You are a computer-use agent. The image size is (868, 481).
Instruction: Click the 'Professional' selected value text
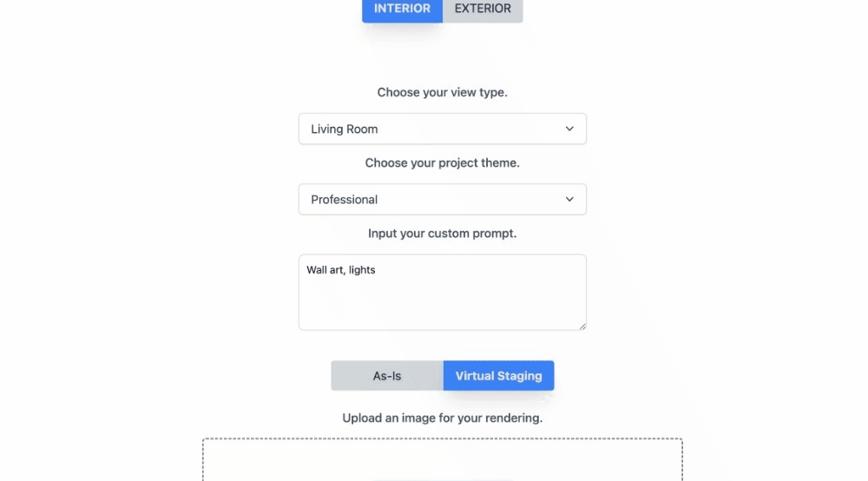[x=345, y=200]
